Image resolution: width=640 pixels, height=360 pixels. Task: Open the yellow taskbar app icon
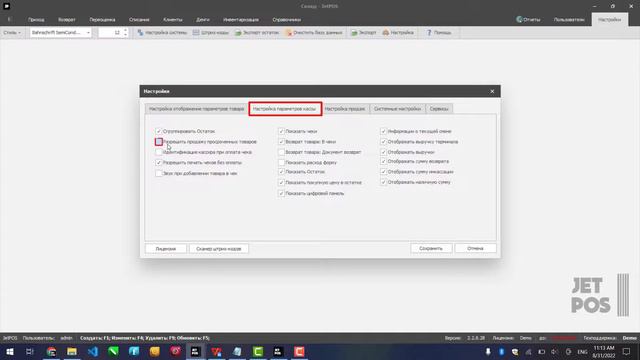click(x=155, y=351)
